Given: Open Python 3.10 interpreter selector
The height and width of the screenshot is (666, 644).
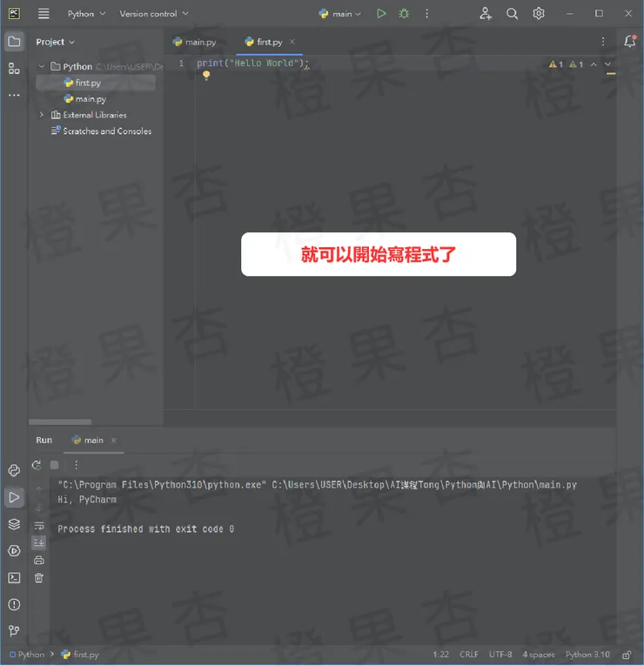Looking at the screenshot, I should [587, 655].
